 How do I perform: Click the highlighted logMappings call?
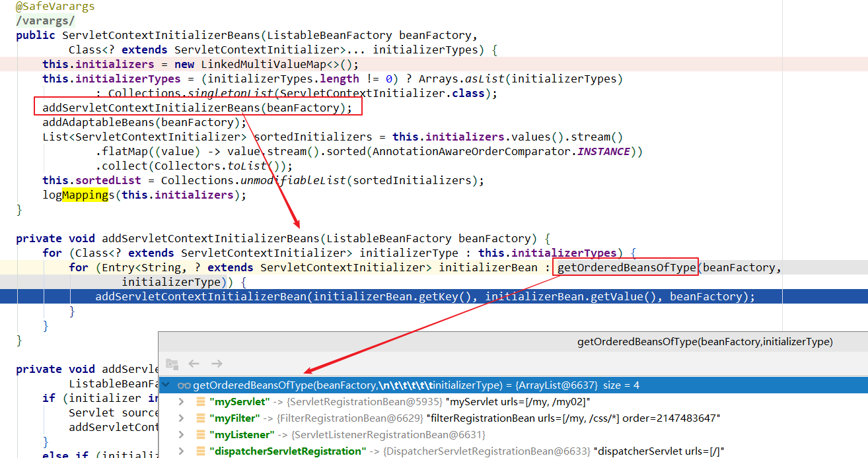click(x=144, y=195)
